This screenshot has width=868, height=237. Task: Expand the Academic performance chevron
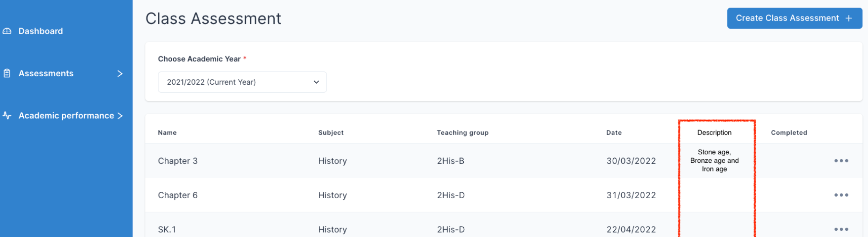(120, 116)
